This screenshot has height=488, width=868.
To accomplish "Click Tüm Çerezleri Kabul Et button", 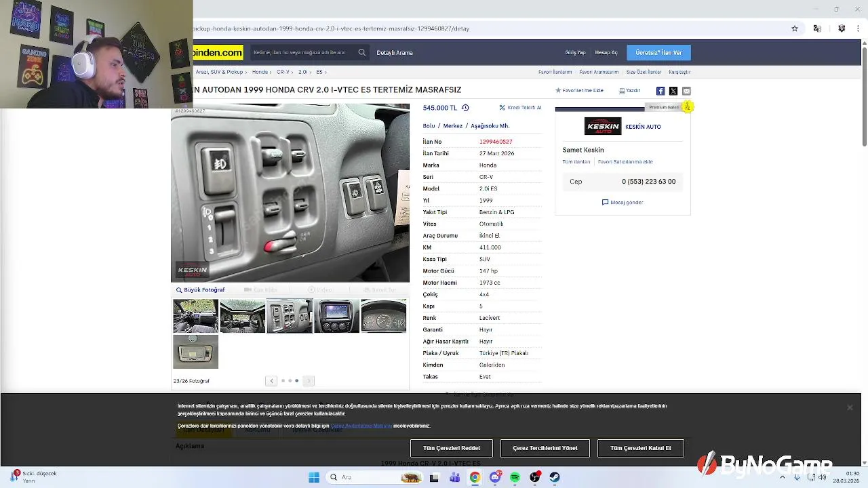I will click(x=641, y=448).
